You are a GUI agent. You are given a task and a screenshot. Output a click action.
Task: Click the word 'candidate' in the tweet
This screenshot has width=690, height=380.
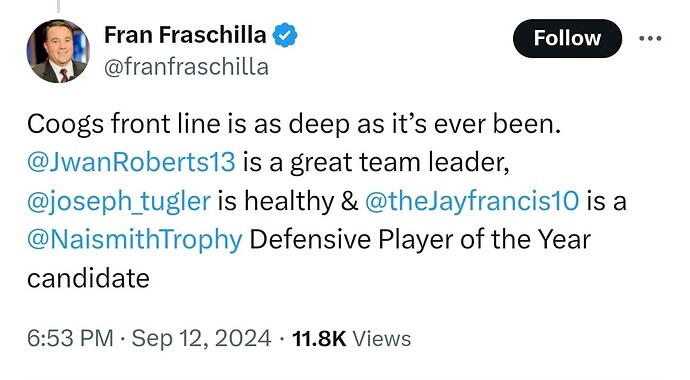tap(88, 278)
